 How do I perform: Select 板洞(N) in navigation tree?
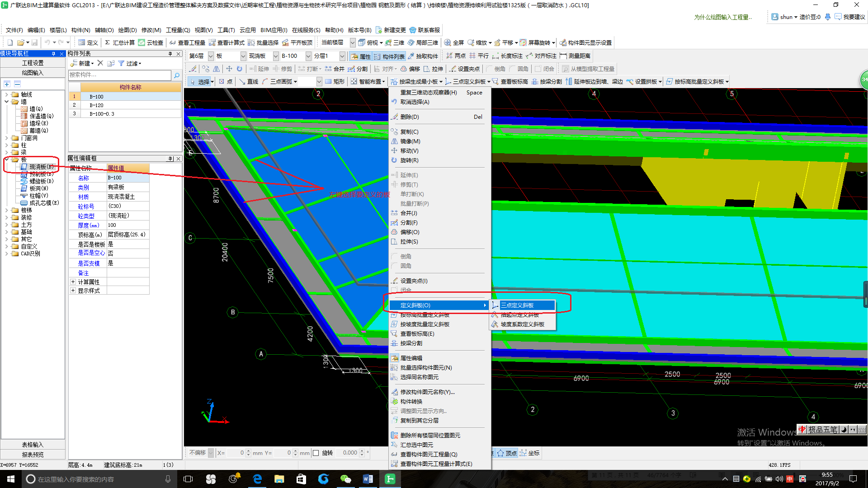34,189
